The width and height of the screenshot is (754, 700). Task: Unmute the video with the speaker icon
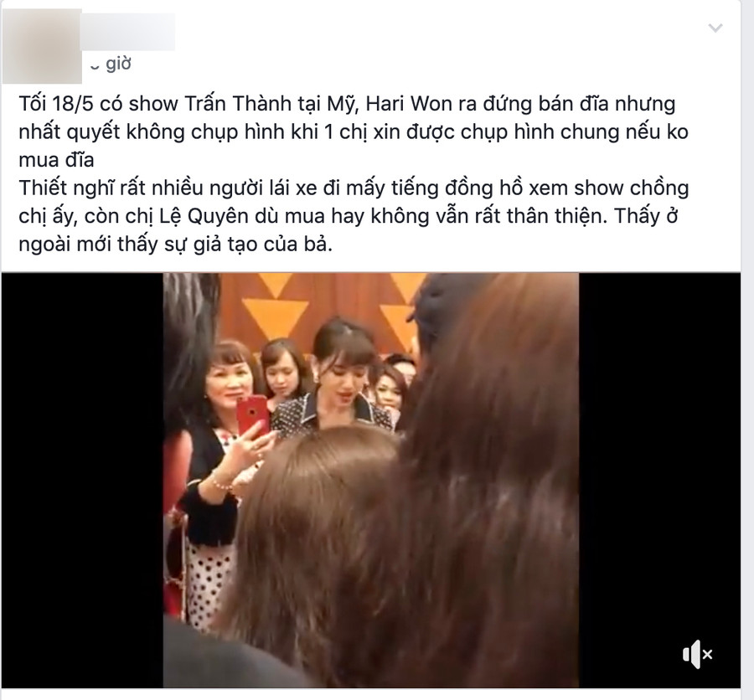coord(697,654)
